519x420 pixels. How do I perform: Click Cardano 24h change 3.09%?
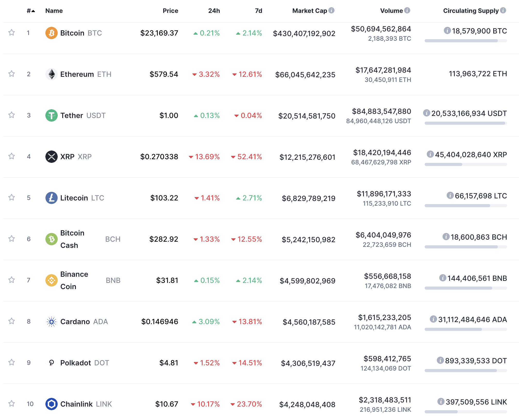point(206,322)
